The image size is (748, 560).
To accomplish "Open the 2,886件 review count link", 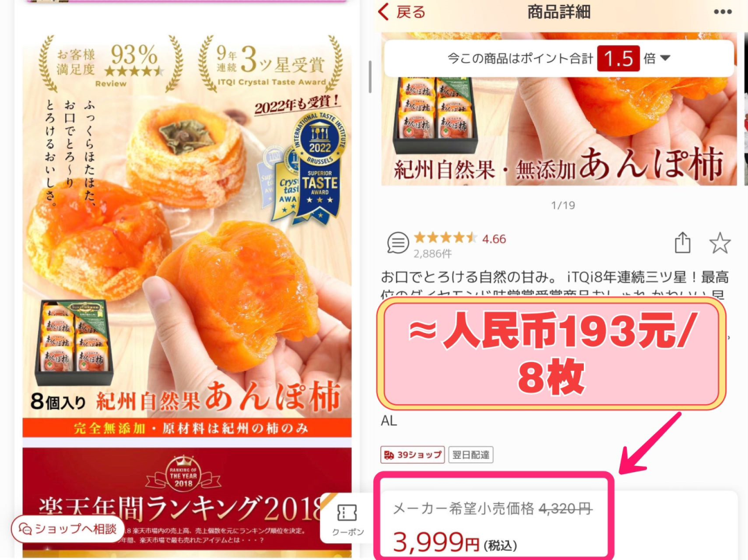I will (x=432, y=253).
